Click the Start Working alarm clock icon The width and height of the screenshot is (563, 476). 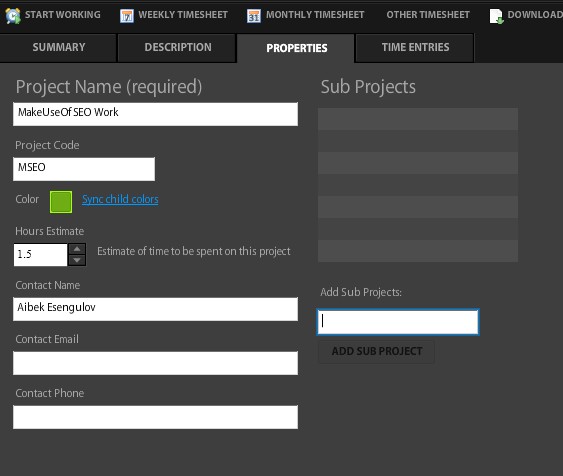[13, 16]
